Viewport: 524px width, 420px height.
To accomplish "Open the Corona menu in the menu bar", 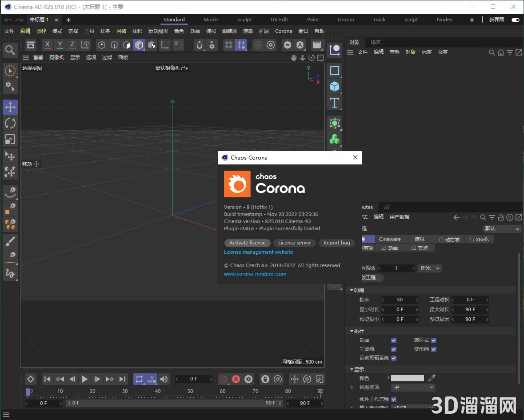I will coord(283,31).
